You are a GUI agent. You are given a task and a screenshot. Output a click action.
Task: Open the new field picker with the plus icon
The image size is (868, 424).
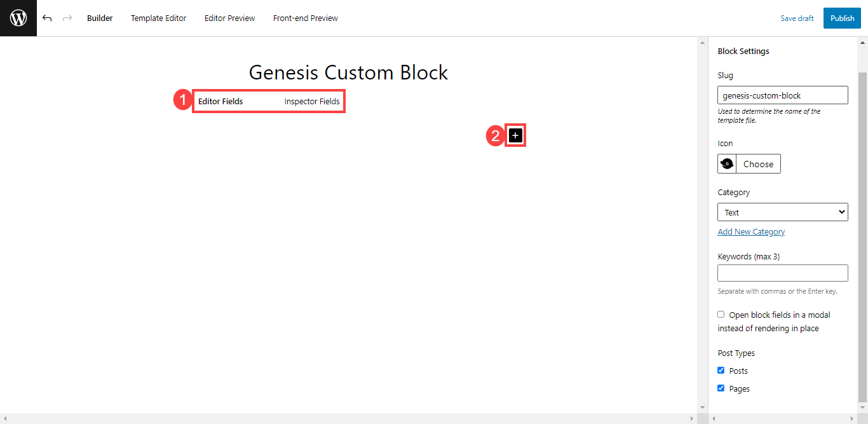tap(515, 135)
